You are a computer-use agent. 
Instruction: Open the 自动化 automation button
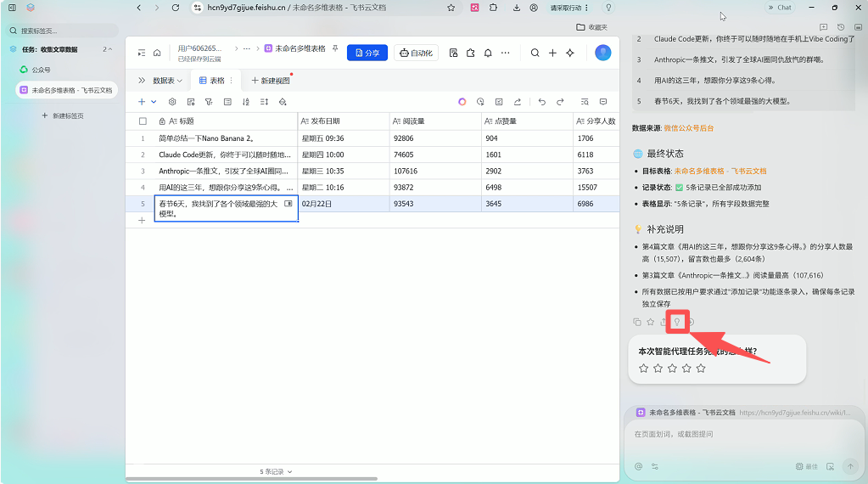(417, 53)
